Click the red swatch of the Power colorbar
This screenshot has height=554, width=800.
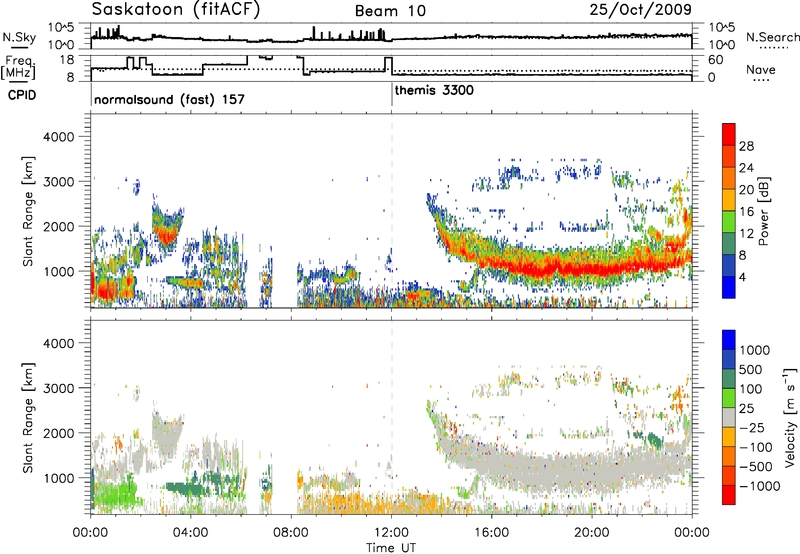point(729,134)
